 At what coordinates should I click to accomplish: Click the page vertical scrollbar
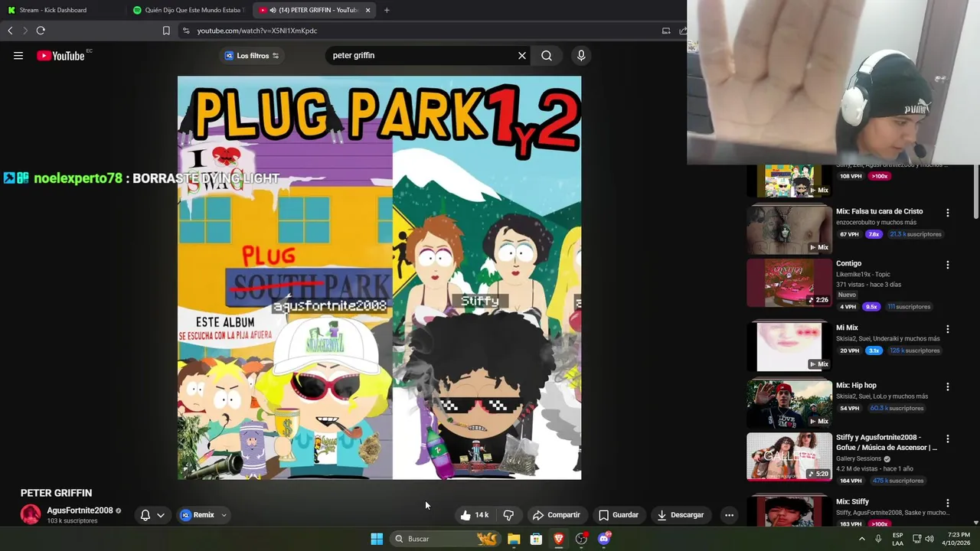[x=975, y=191]
